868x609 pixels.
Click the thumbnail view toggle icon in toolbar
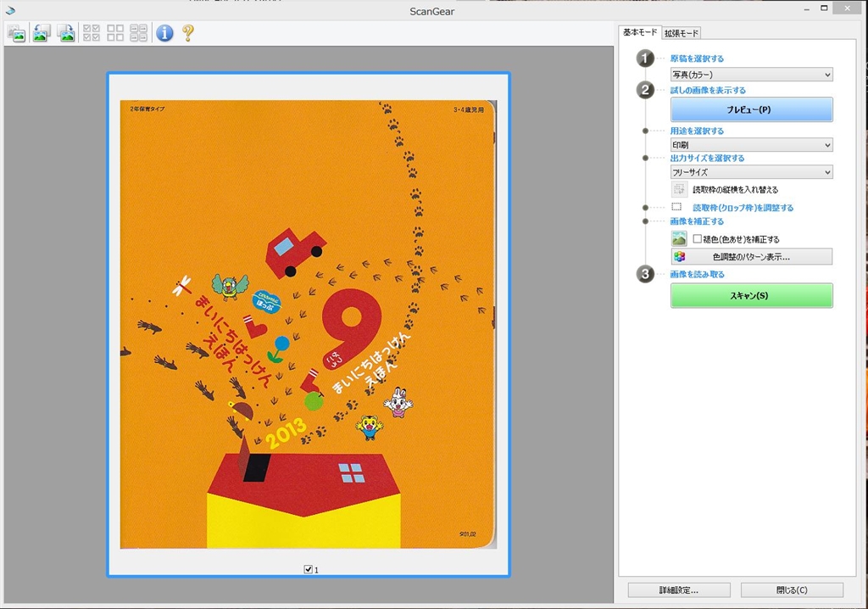point(17,33)
